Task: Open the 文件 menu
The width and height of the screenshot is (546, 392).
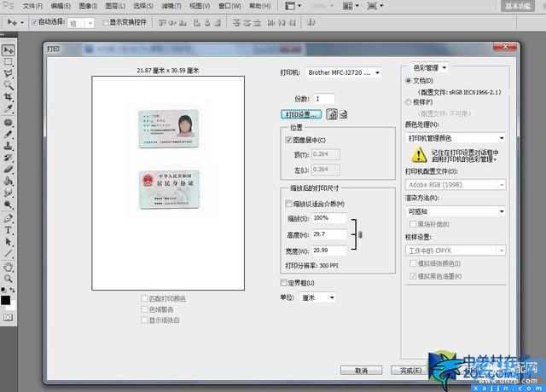Action: coord(32,6)
